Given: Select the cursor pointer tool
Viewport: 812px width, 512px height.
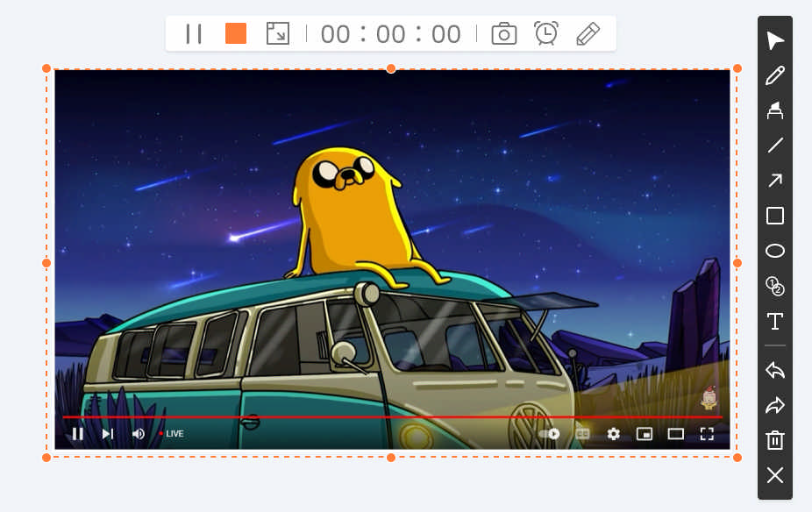Looking at the screenshot, I should click(x=775, y=41).
